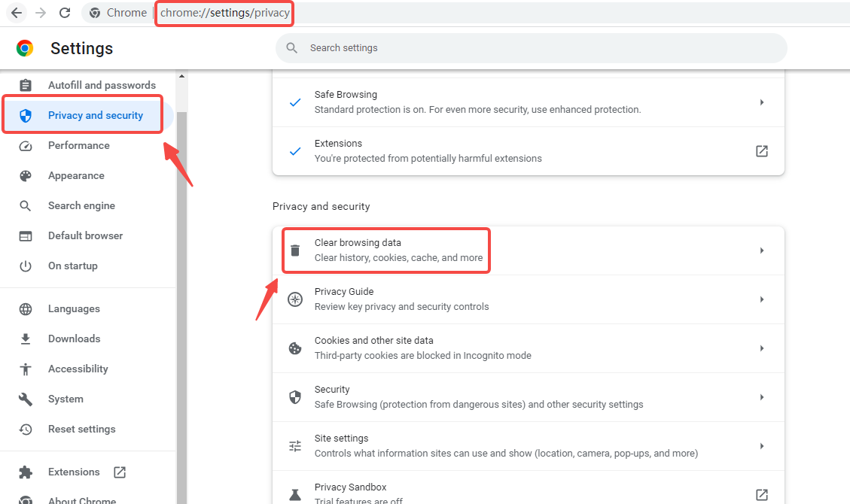
Task: Click the trash icon for Clear browsing data
Action: [295, 250]
